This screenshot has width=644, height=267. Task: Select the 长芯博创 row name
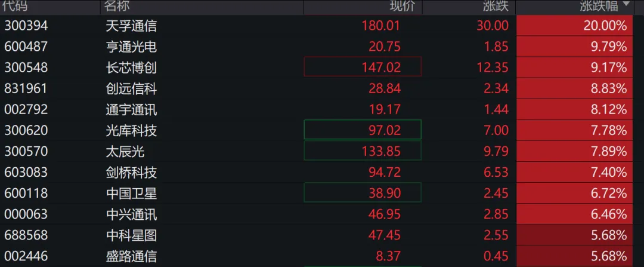tap(131, 67)
